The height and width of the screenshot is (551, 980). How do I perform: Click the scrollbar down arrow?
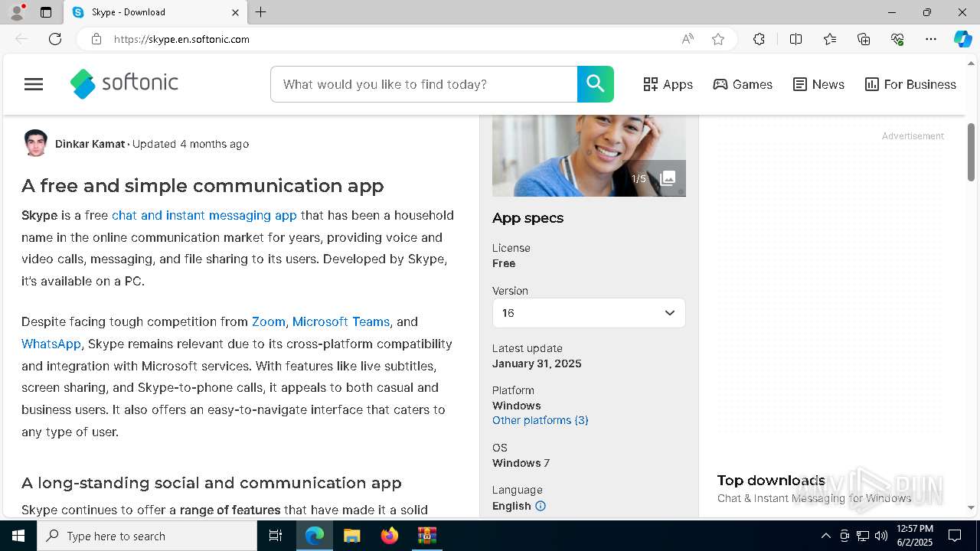971,507
